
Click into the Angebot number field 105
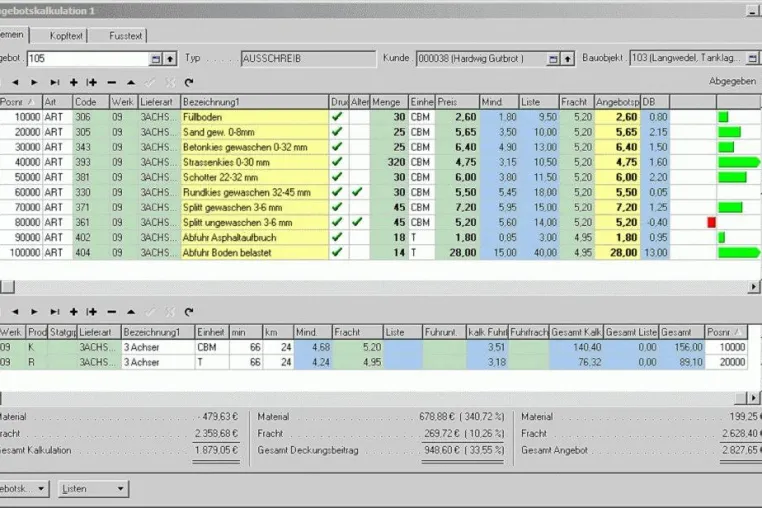(x=88, y=59)
